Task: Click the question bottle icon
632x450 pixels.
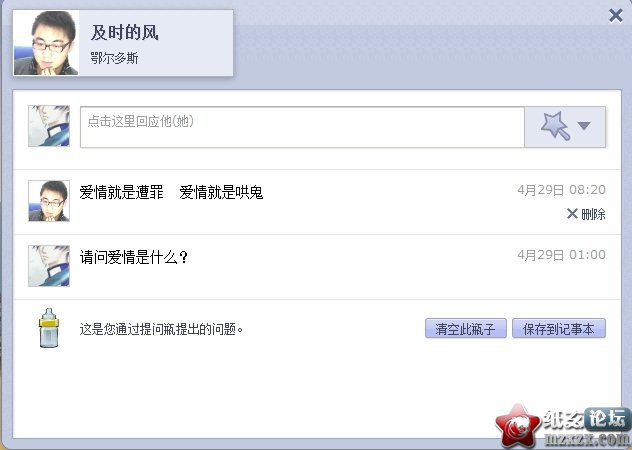Action: click(x=49, y=328)
